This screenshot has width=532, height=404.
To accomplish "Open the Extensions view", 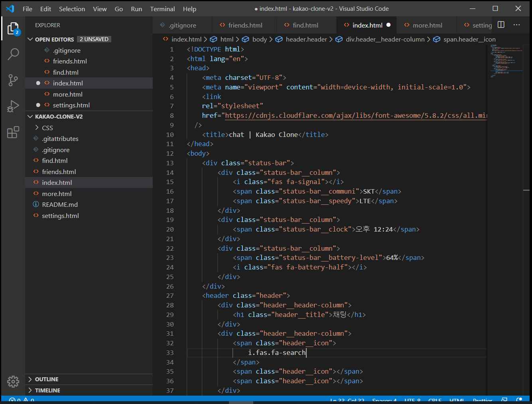I will [13, 132].
